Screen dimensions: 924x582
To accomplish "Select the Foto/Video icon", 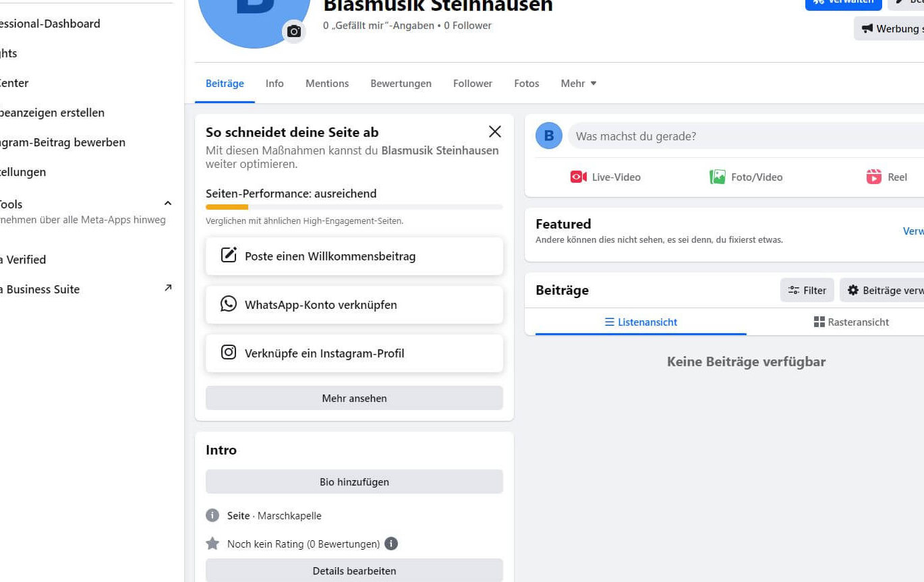I will (x=717, y=177).
